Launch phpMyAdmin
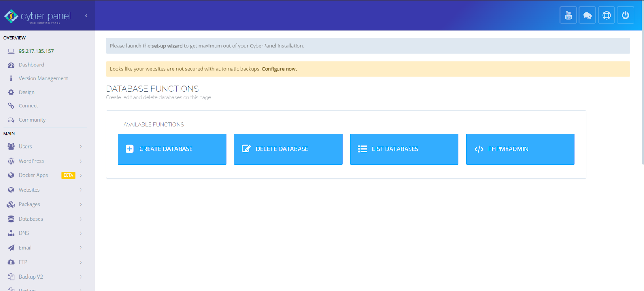 [520, 149]
